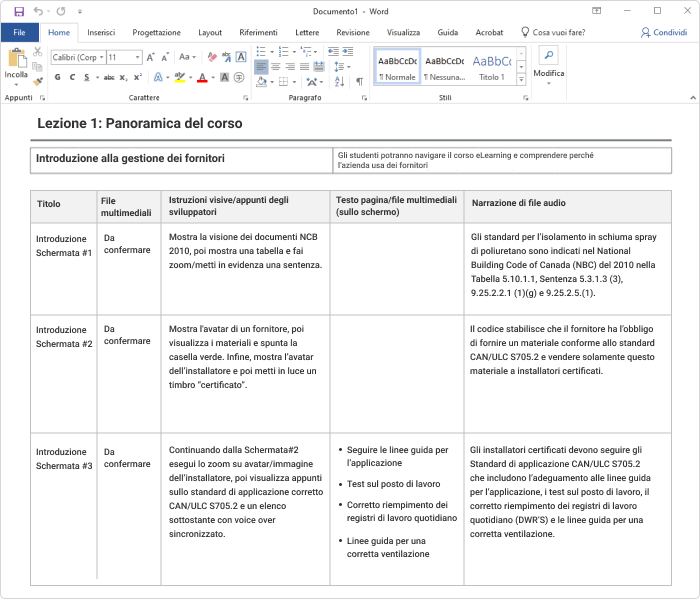This screenshot has height=599, width=700.
Task: Apply yellow text highlight color
Action: [x=180, y=78]
